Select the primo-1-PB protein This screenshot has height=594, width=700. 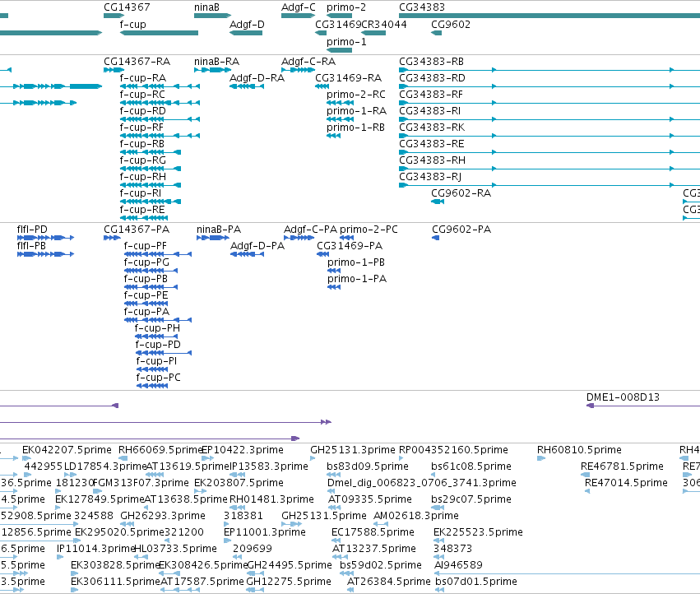(334, 271)
